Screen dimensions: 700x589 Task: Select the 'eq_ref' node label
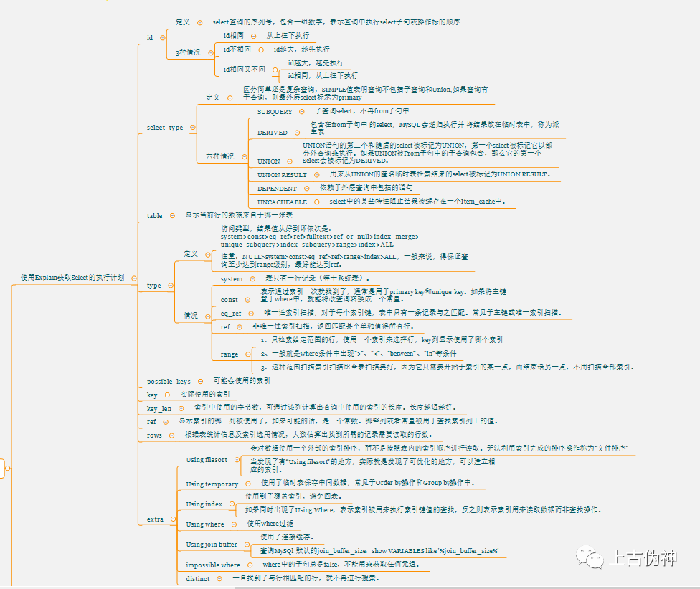[231, 314]
